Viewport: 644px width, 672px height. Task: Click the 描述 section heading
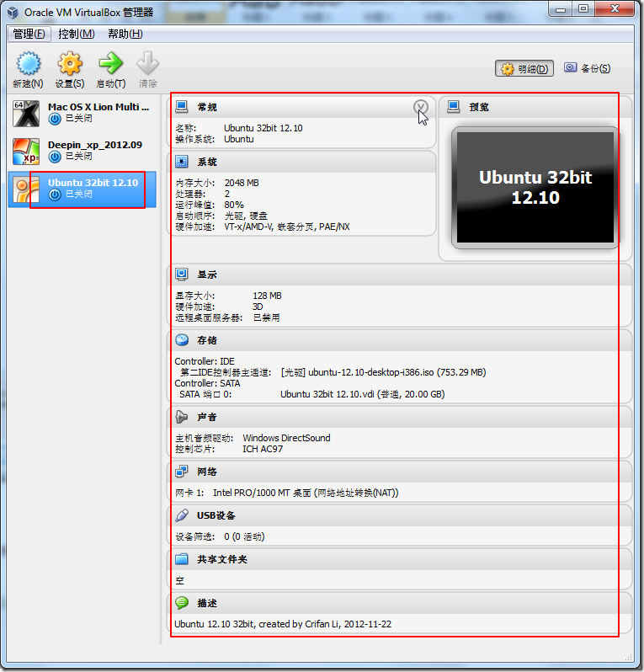[207, 603]
